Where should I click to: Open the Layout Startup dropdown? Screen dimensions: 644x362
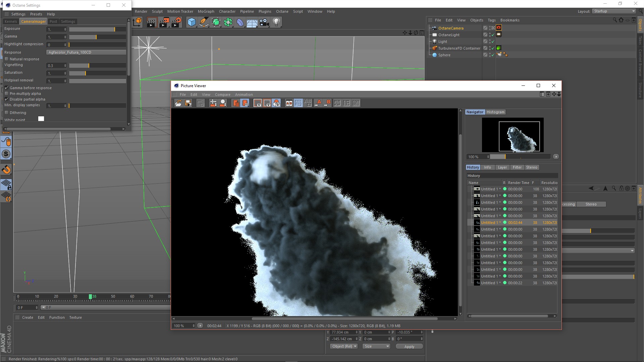tap(614, 11)
